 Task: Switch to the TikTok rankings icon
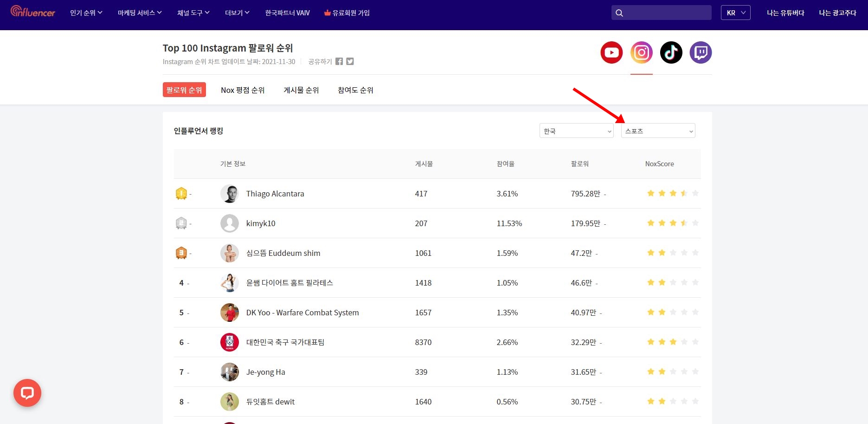671,52
